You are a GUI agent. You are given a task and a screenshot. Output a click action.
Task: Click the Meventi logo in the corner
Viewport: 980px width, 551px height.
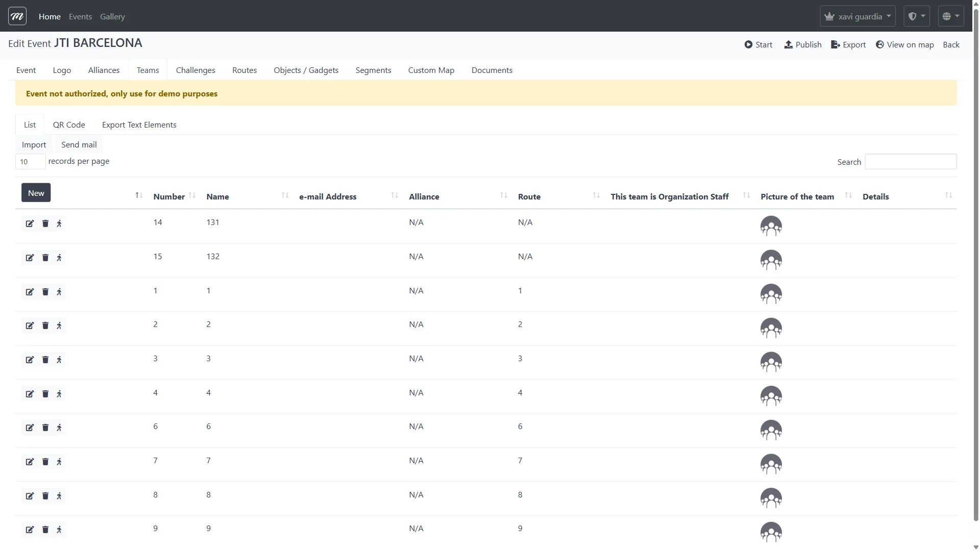[16, 16]
